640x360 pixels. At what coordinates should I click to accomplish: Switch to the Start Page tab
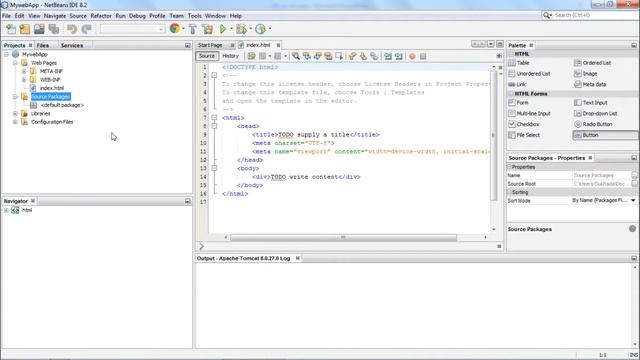pos(211,45)
